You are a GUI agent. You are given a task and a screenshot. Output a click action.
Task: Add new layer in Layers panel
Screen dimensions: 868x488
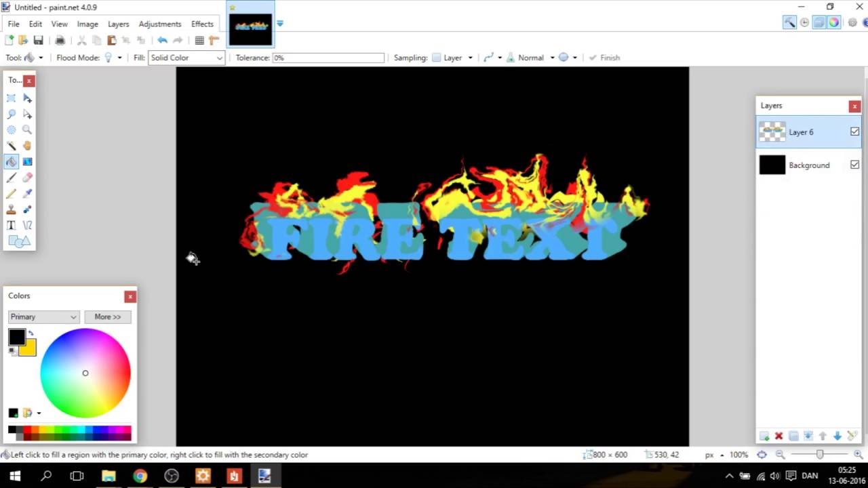(x=764, y=436)
